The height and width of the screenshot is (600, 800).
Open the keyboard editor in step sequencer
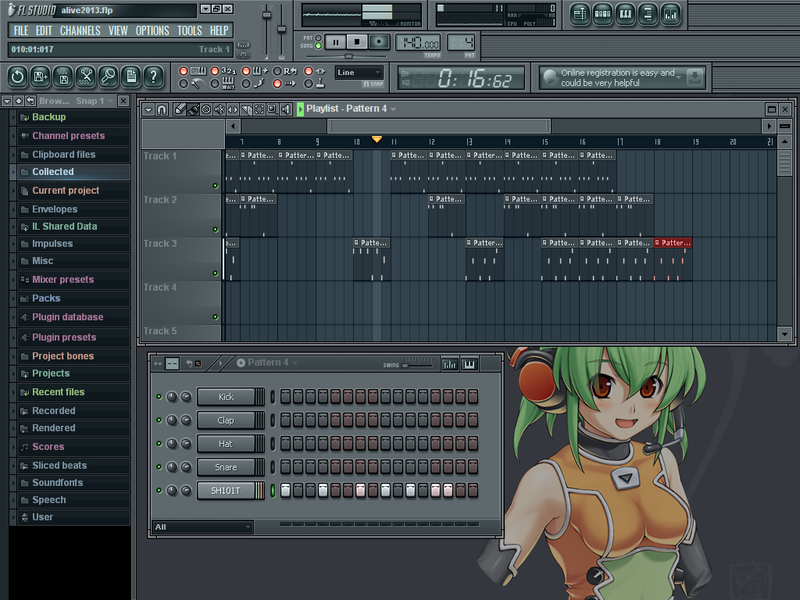coord(470,363)
